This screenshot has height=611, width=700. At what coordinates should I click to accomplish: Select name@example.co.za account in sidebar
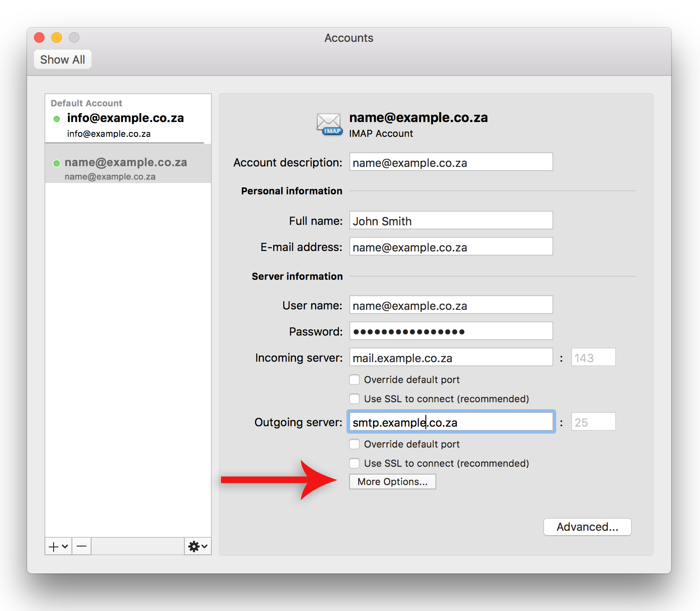[x=126, y=168]
